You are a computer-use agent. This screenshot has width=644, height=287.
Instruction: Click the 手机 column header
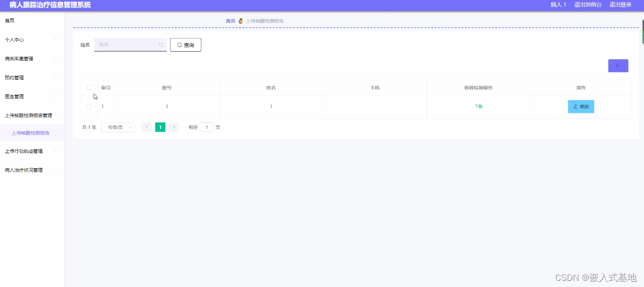pos(375,88)
